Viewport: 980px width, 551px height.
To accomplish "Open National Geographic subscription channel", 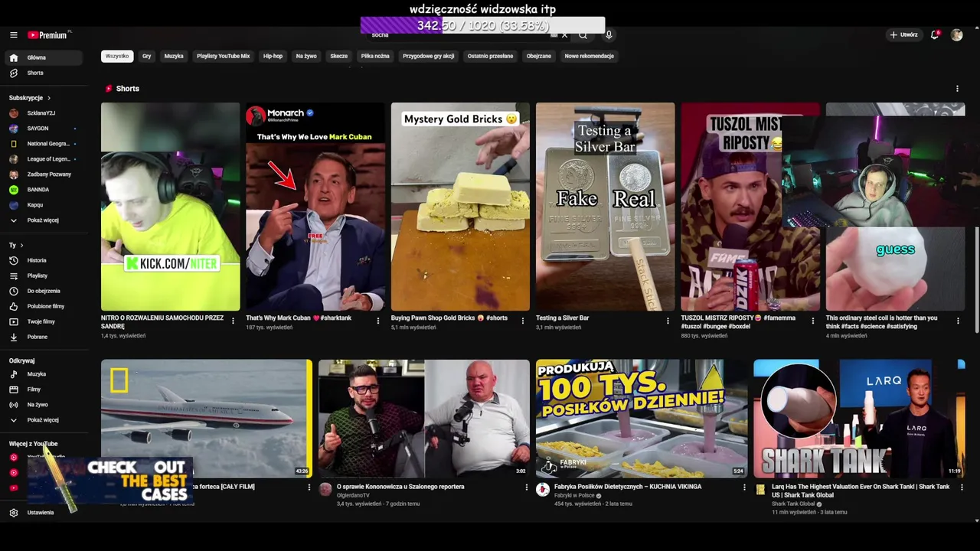I will click(x=44, y=144).
